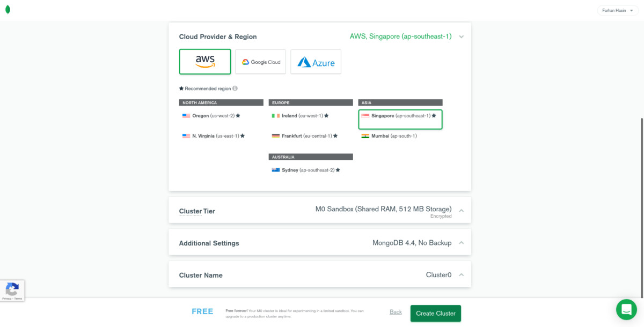
Task: Click the Cluster Tier heading
Action: tap(197, 211)
